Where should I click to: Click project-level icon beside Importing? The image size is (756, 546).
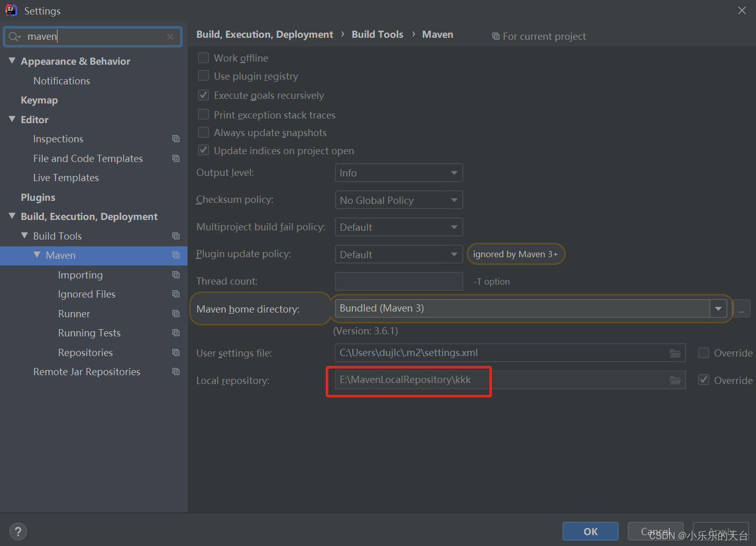click(176, 275)
